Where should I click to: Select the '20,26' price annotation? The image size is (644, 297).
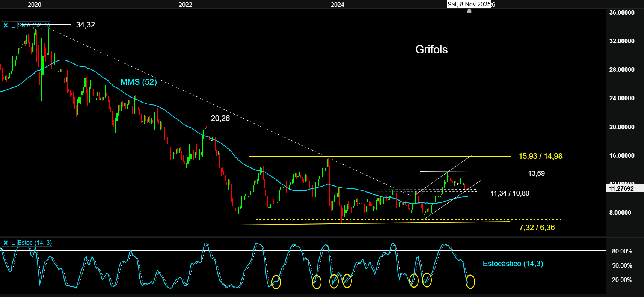pyautogui.click(x=220, y=118)
